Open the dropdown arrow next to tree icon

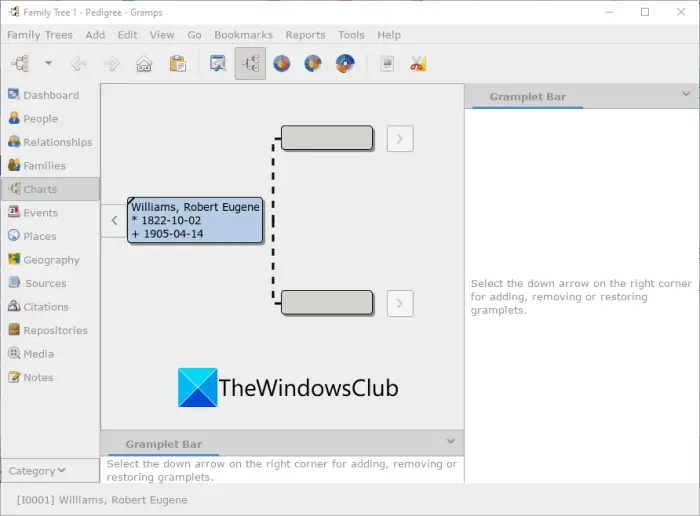pyautogui.click(x=49, y=63)
